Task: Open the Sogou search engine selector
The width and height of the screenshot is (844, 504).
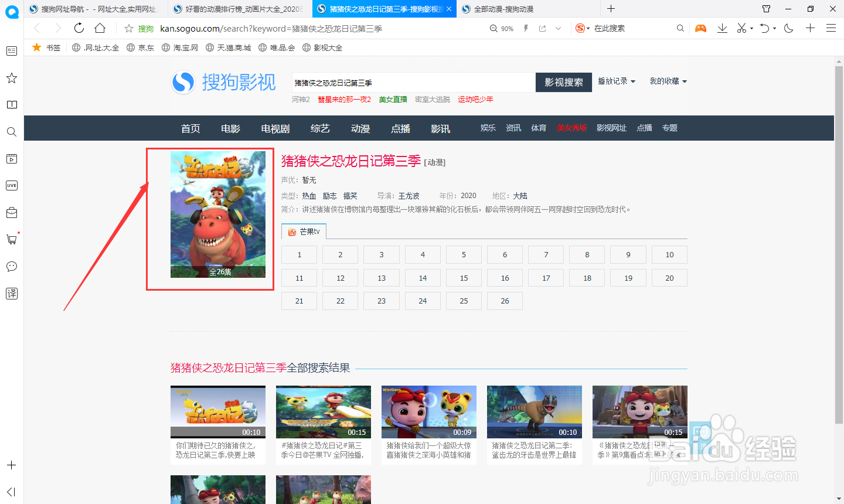Action: tap(583, 28)
